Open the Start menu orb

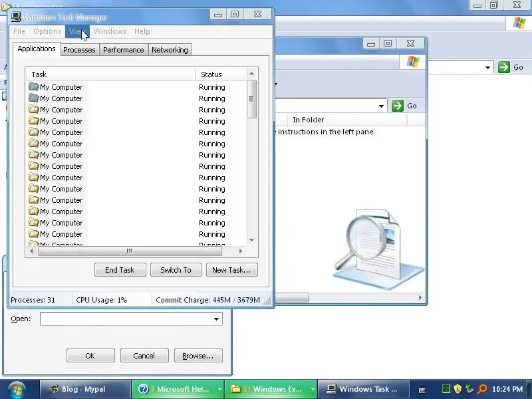(17, 390)
